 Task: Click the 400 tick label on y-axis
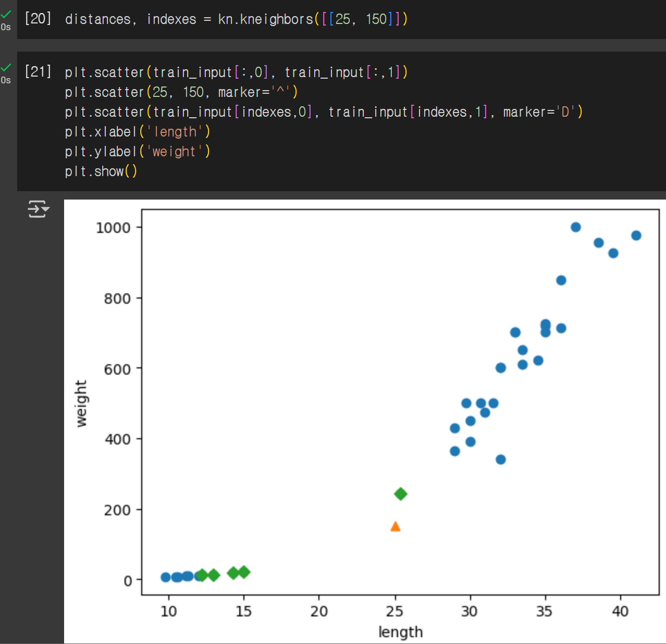(117, 439)
